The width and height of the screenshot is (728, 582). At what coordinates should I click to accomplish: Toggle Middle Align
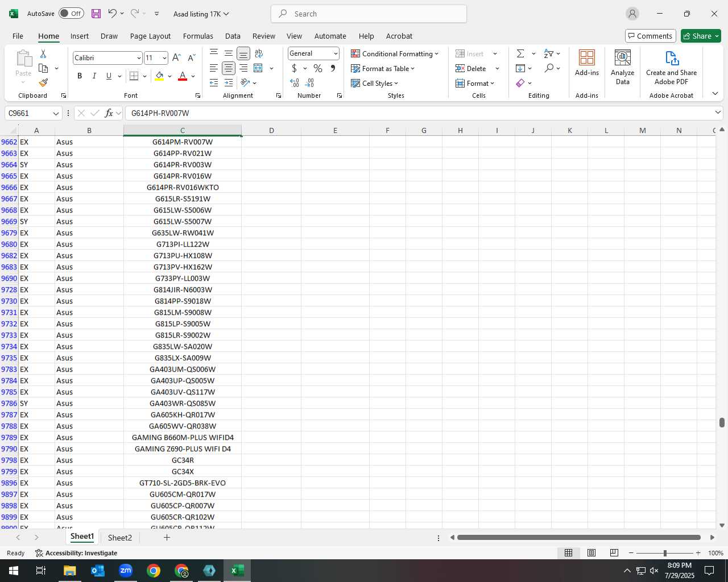(229, 53)
